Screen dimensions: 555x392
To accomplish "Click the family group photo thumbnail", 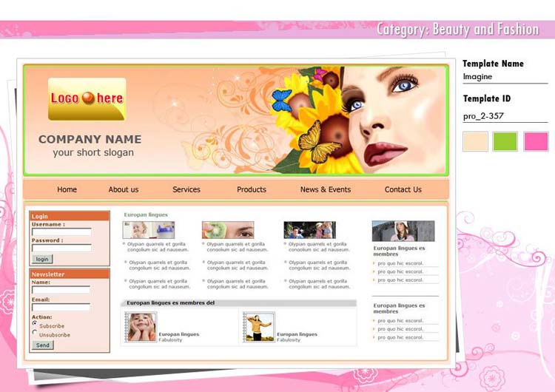I will 309,230.
